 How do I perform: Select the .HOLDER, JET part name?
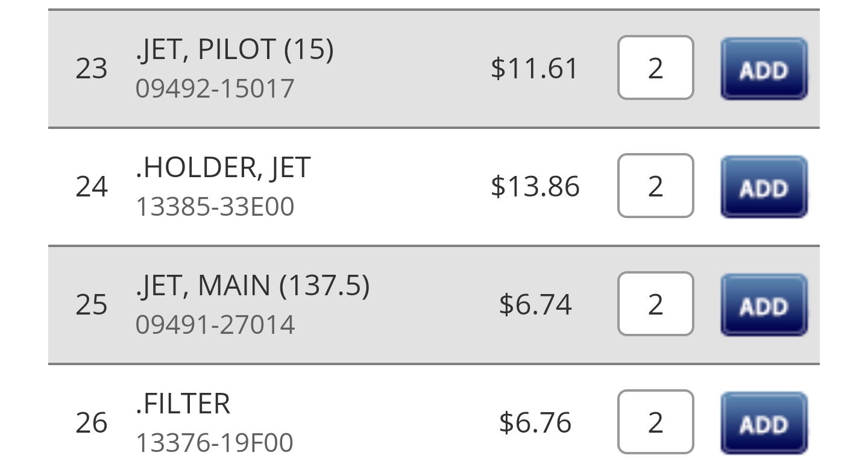[x=223, y=167]
